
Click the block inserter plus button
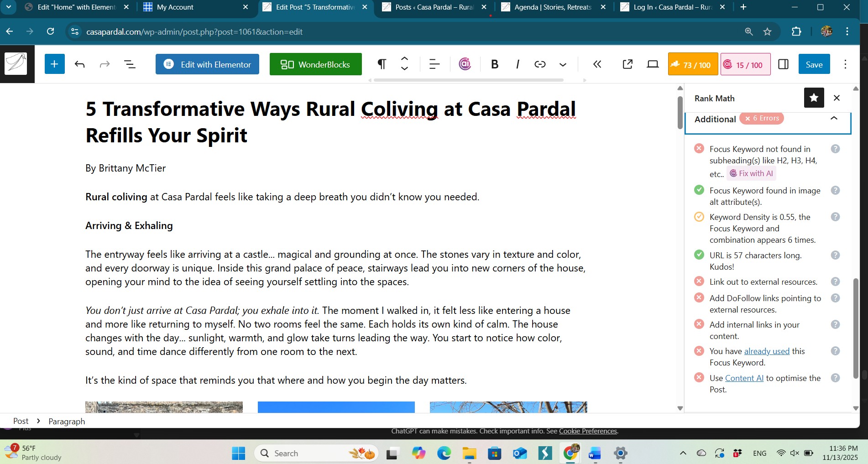point(54,64)
